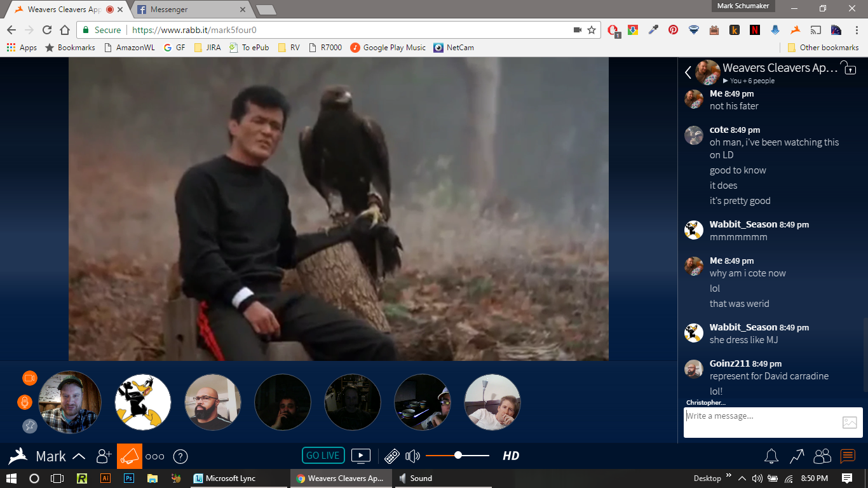Image resolution: width=868 pixels, height=488 pixels.
Task: Switch to the Messenger tab
Action: [x=191, y=10]
